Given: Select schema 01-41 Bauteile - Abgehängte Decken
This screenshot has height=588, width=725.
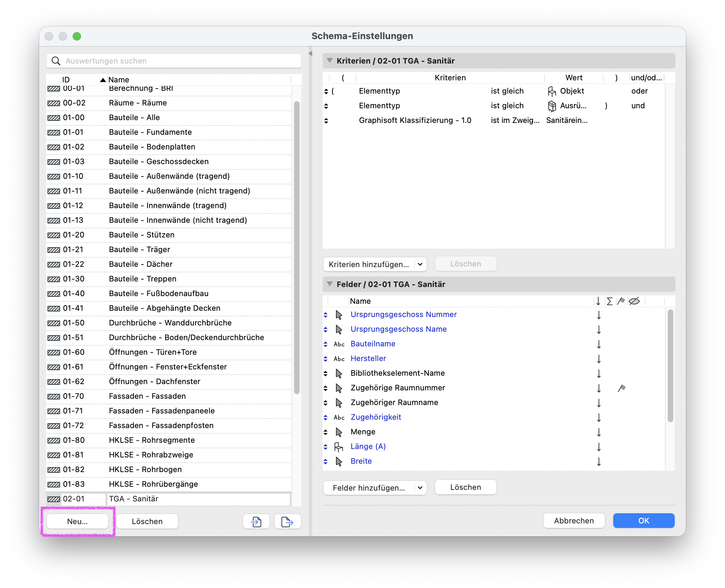Looking at the screenshot, I should [x=169, y=308].
